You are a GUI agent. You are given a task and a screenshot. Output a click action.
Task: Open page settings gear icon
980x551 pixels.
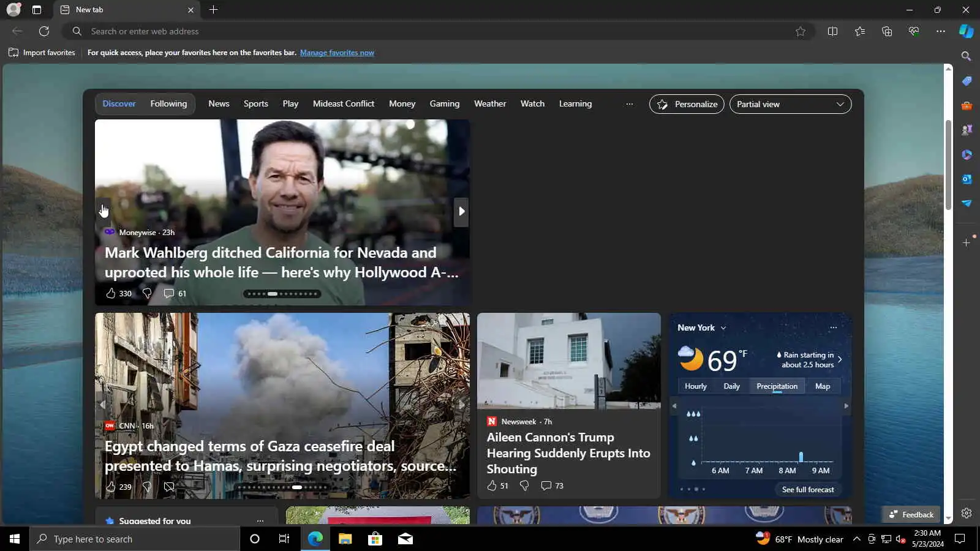click(x=967, y=513)
